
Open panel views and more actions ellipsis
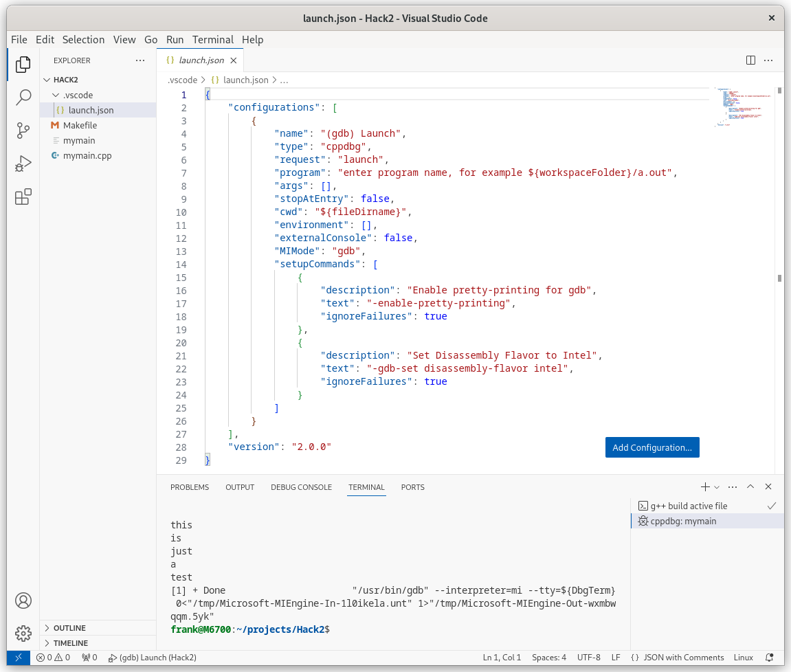pos(733,487)
